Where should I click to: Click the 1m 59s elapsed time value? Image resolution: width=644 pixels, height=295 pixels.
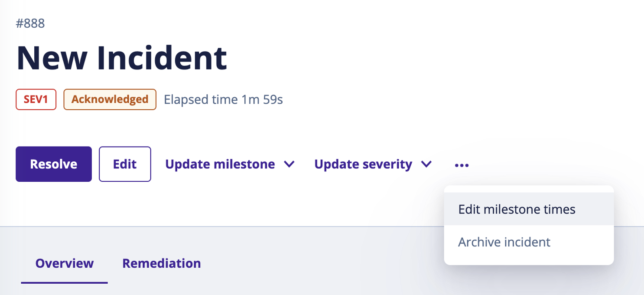tap(262, 100)
